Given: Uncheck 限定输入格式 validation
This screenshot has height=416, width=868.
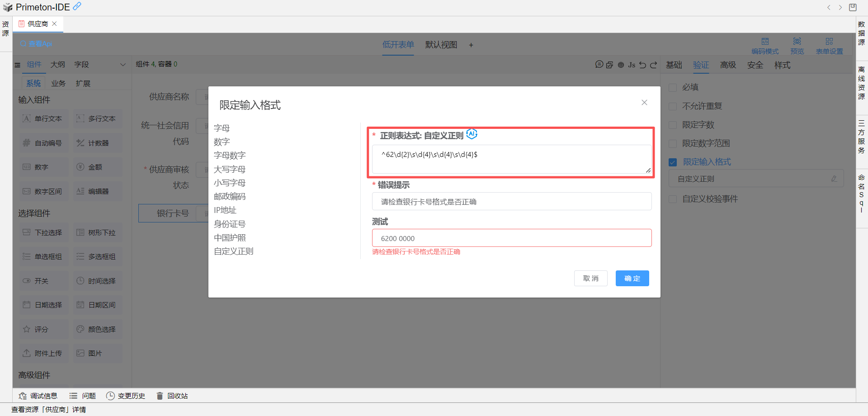Looking at the screenshot, I should tap(672, 161).
